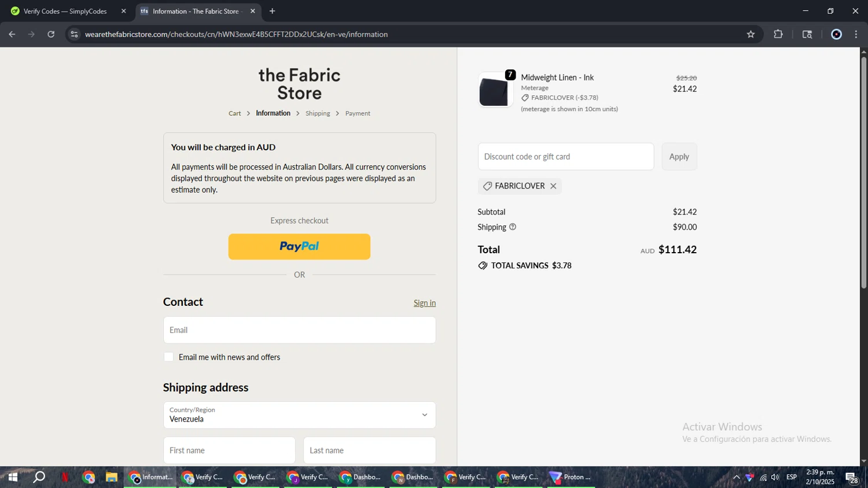
Task: Click the Information breadcrumb step
Action: coord(273,113)
